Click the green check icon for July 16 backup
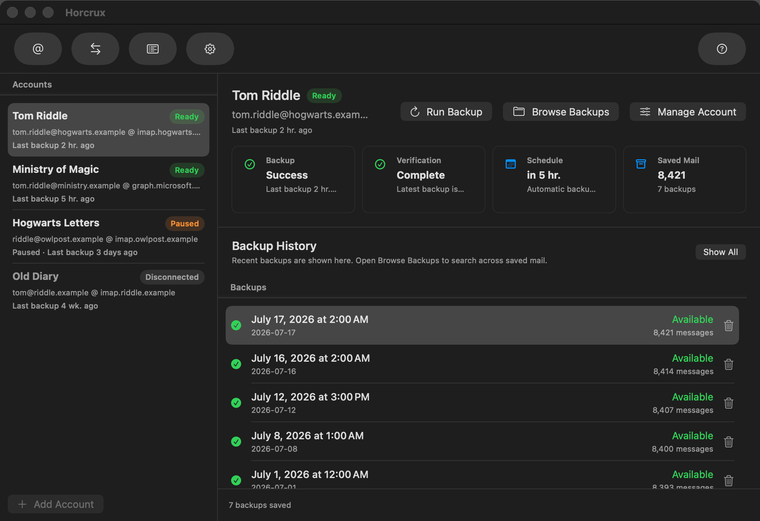760x521 pixels. coord(236,364)
